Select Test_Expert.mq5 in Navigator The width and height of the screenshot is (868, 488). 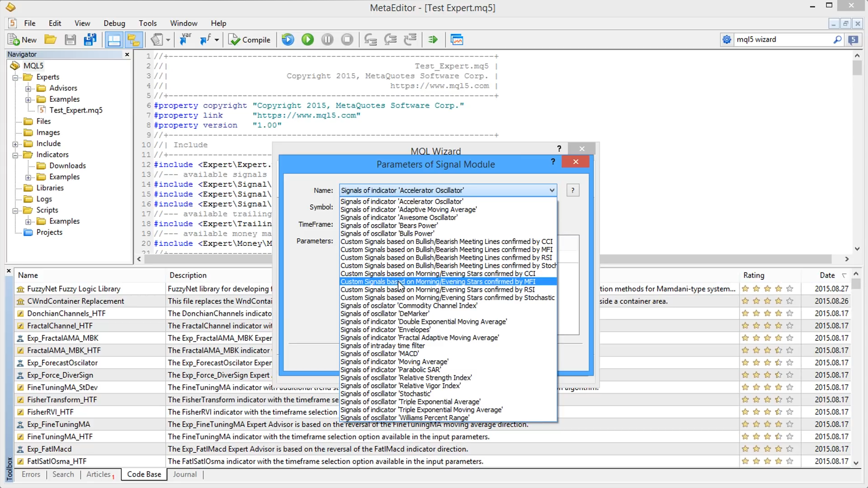(75, 110)
